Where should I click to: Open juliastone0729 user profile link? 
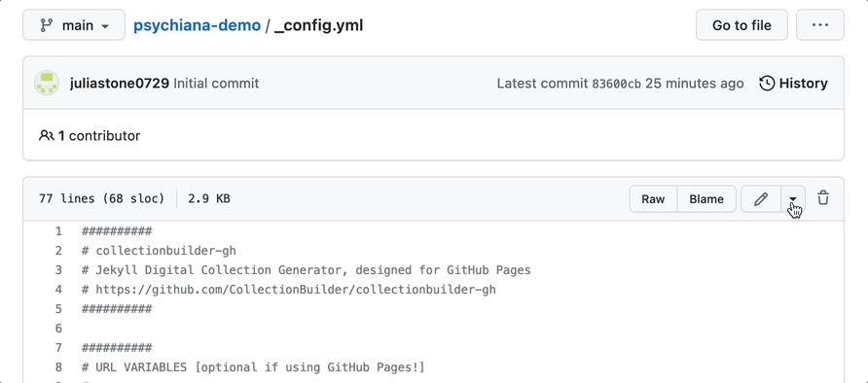click(120, 84)
